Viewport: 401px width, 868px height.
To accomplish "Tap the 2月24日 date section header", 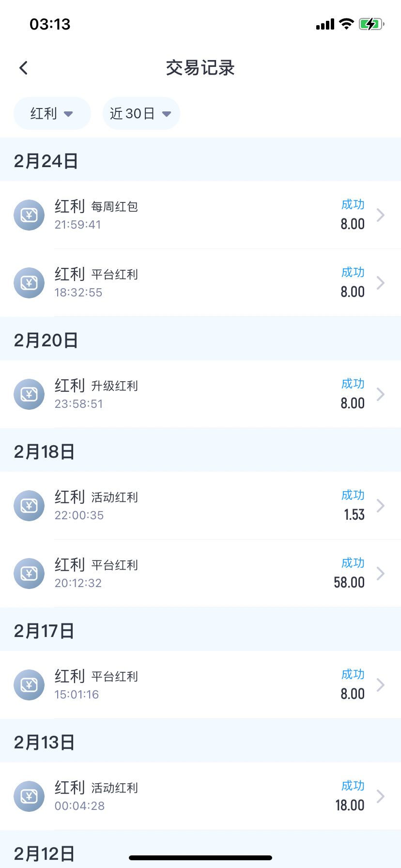I will pos(46,161).
